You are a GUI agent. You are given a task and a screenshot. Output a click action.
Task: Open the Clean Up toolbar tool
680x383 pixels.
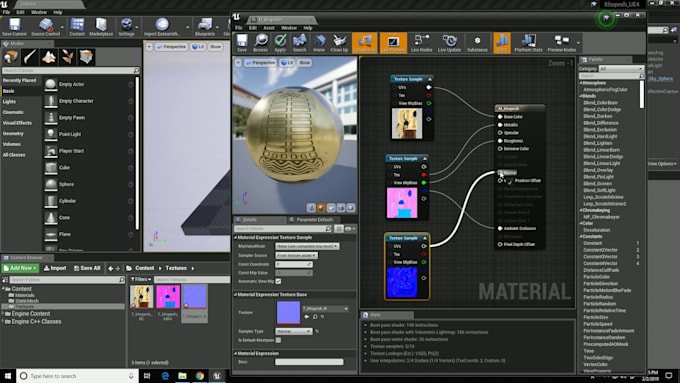click(339, 43)
